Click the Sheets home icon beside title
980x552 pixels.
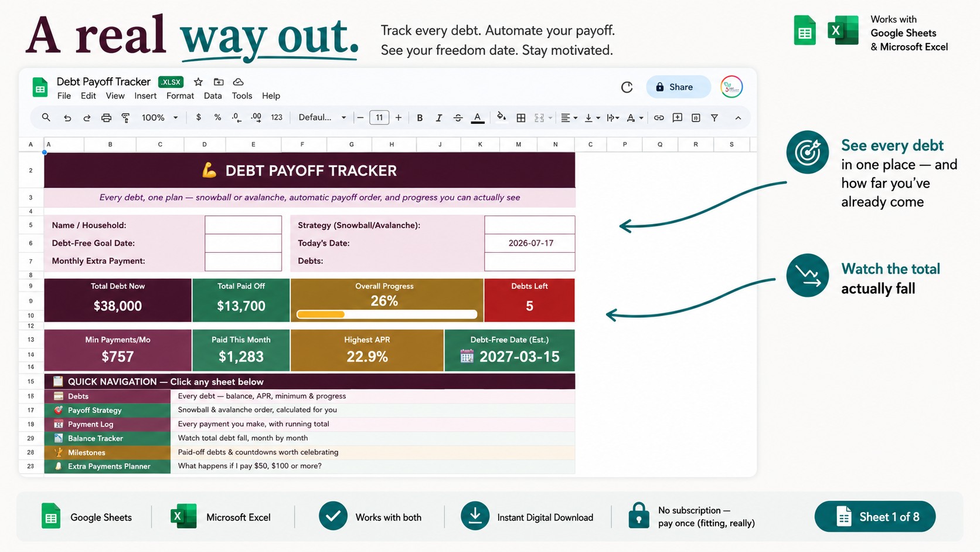tap(40, 87)
